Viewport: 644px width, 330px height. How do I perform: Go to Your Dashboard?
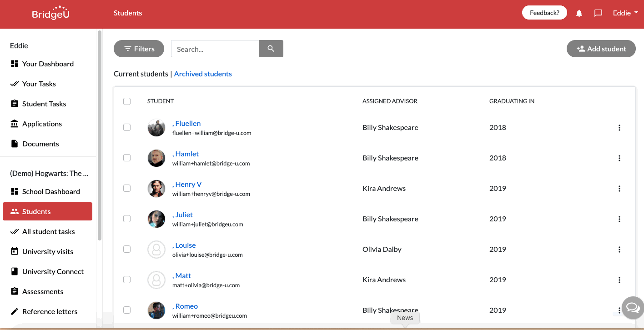pos(48,64)
